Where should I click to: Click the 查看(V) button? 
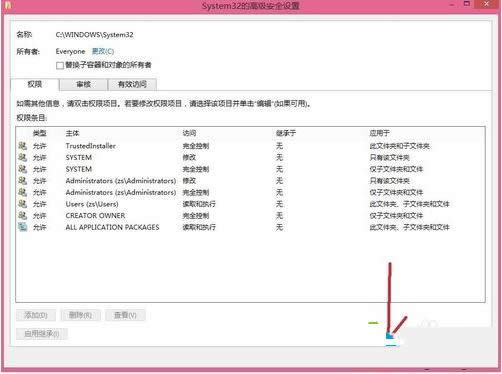(x=125, y=315)
